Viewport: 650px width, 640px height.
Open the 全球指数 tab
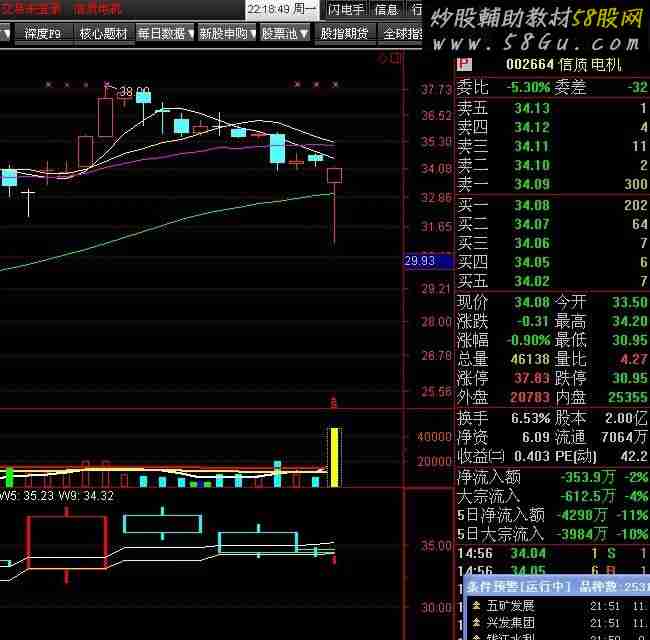point(401,34)
